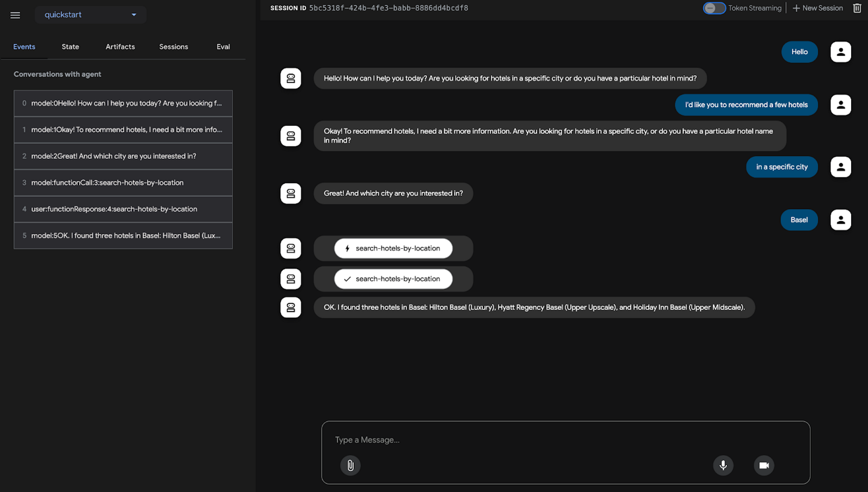
Task: Delete the session using the trash icon
Action: pos(857,8)
